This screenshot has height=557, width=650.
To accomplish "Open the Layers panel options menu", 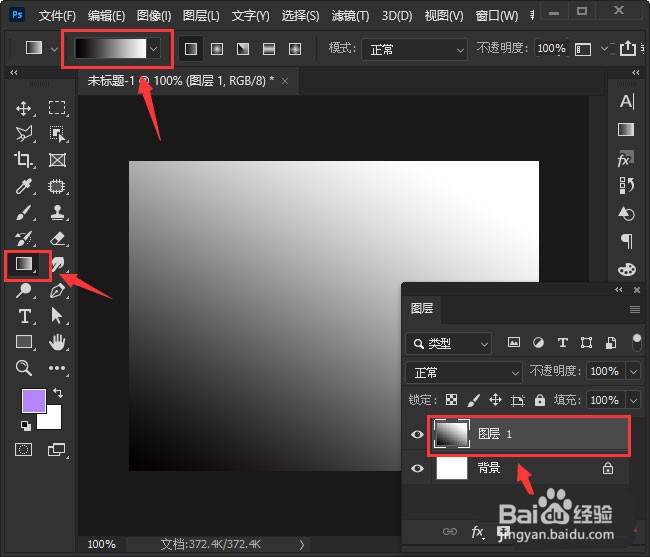I will click(635, 310).
